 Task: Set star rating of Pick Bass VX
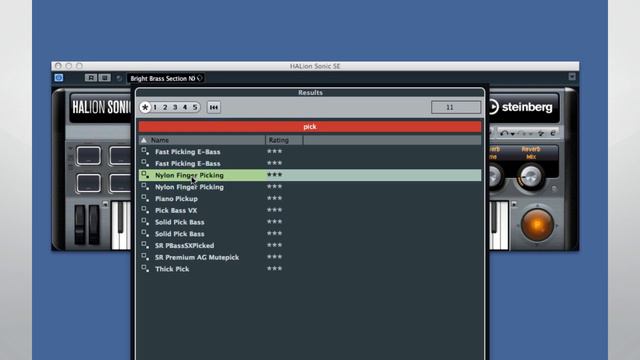click(x=275, y=210)
